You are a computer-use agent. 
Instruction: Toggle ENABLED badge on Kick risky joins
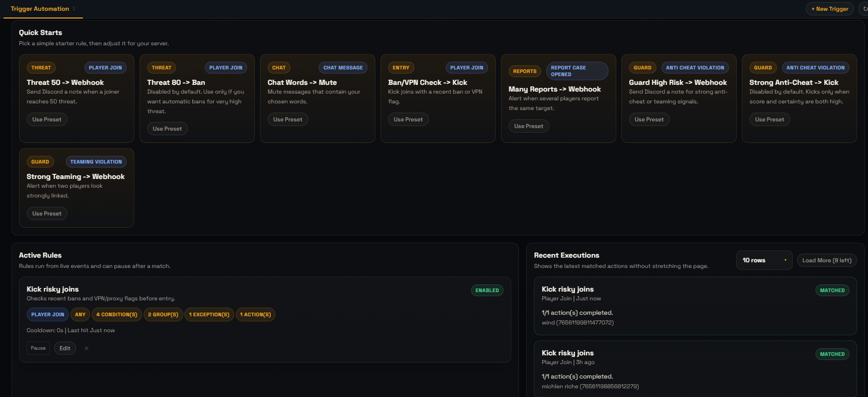(487, 291)
